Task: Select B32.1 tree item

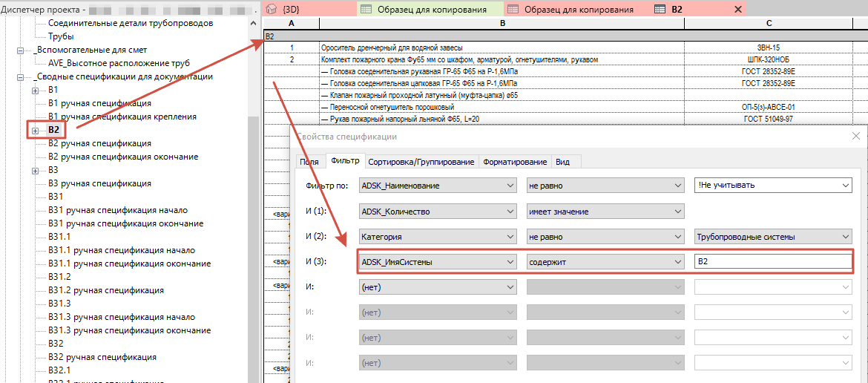Action: (59, 370)
